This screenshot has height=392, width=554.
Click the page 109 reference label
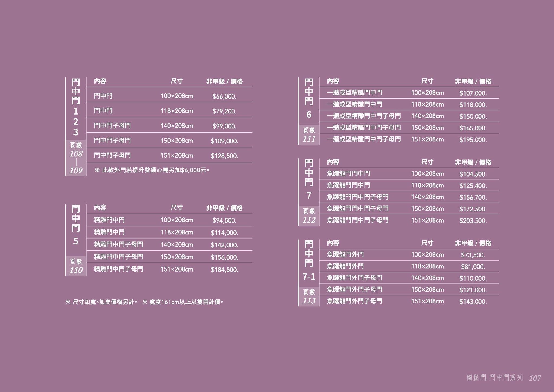click(76, 170)
